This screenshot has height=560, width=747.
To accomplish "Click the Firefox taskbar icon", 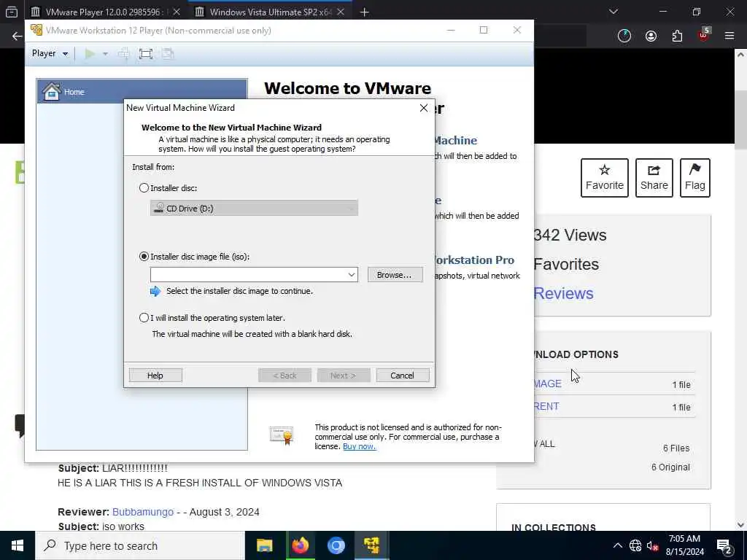I will point(300,545).
